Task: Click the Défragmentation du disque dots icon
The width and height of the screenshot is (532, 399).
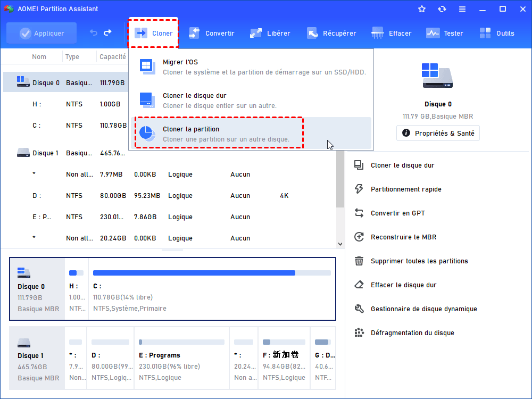Action: (x=359, y=333)
